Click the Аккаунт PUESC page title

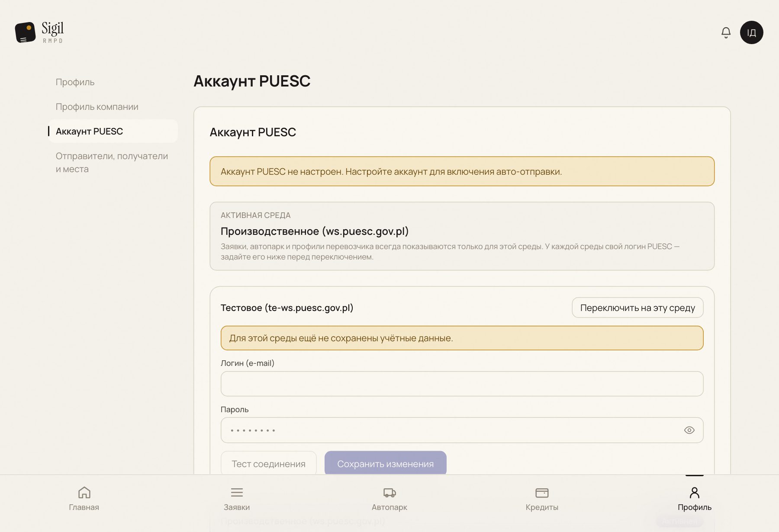[252, 81]
